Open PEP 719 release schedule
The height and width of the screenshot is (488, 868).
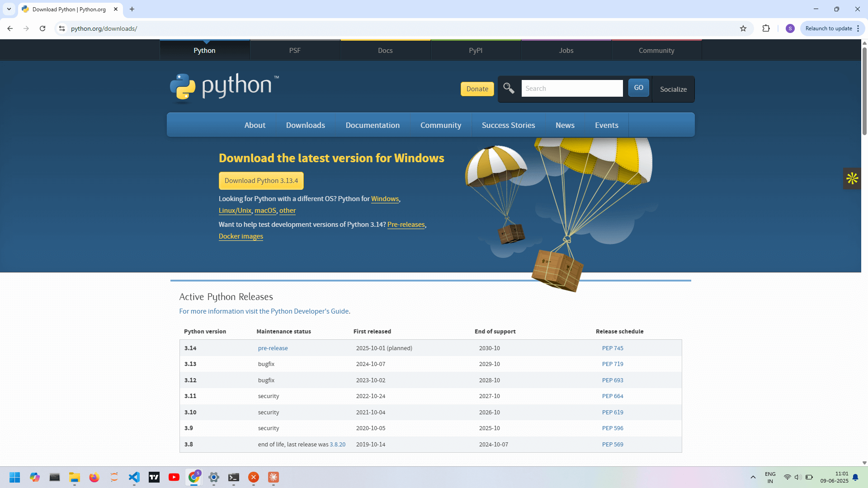click(613, 364)
